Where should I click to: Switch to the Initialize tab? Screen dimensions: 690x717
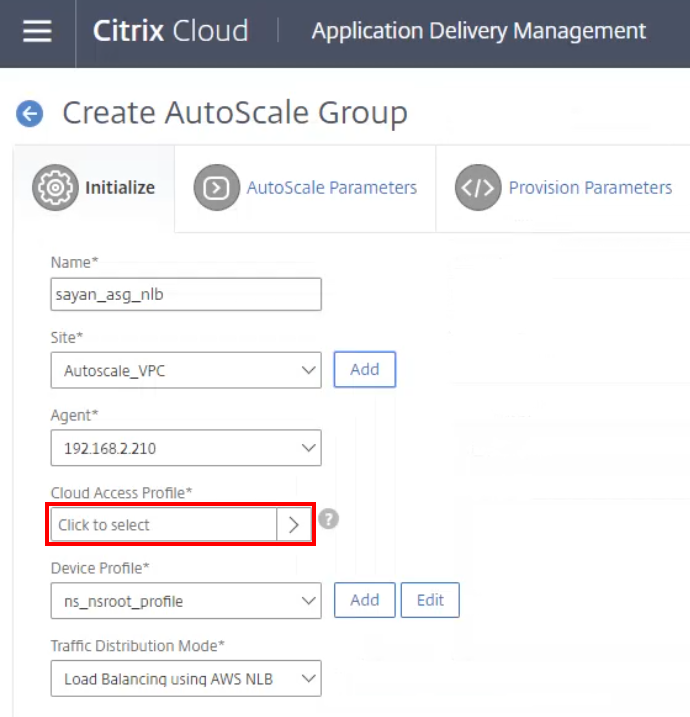[94, 188]
